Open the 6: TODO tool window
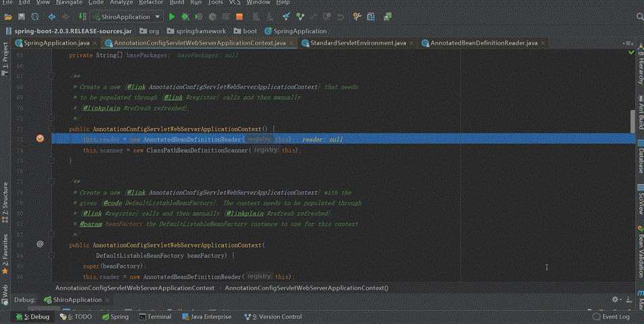This screenshot has height=324, width=644. 76,317
